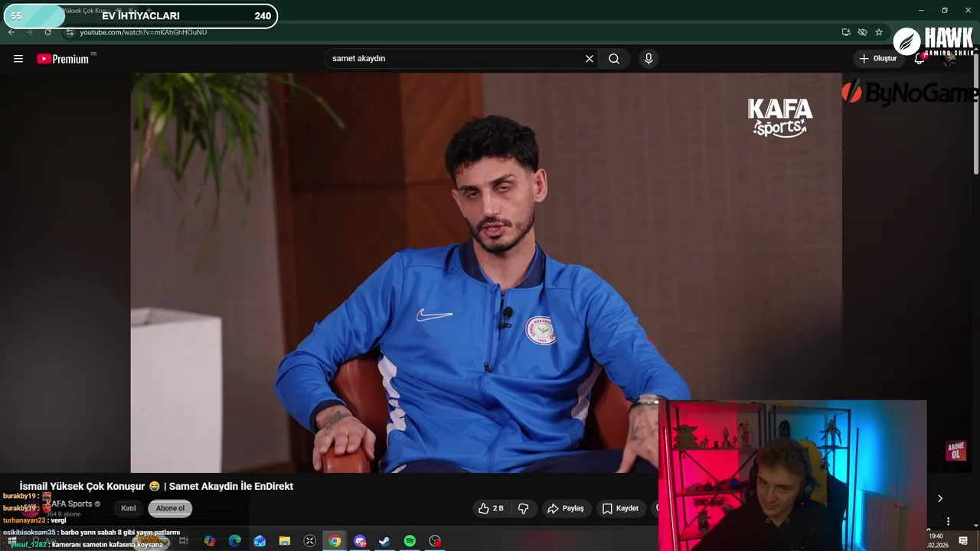This screenshot has height=551, width=980.
Task: Open Outlook mail from the taskbar
Action: 260,541
